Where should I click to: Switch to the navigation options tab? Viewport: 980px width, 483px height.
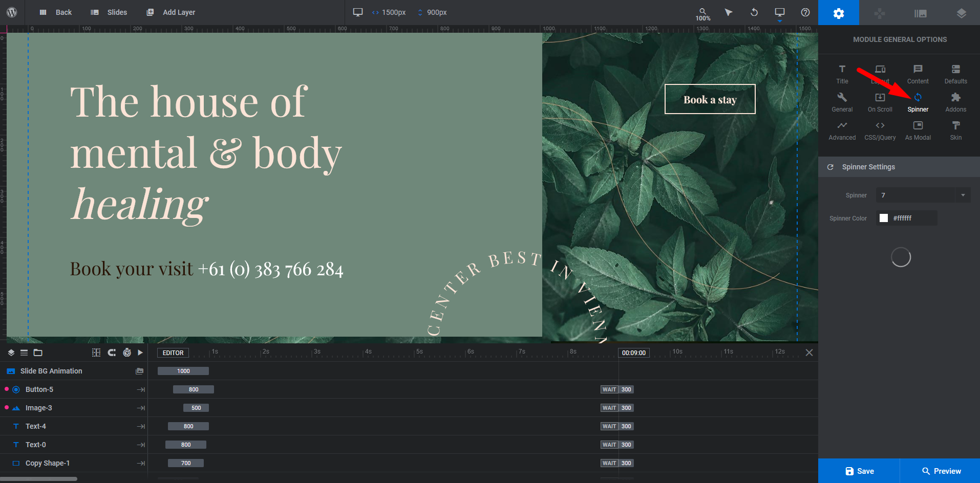(880, 13)
